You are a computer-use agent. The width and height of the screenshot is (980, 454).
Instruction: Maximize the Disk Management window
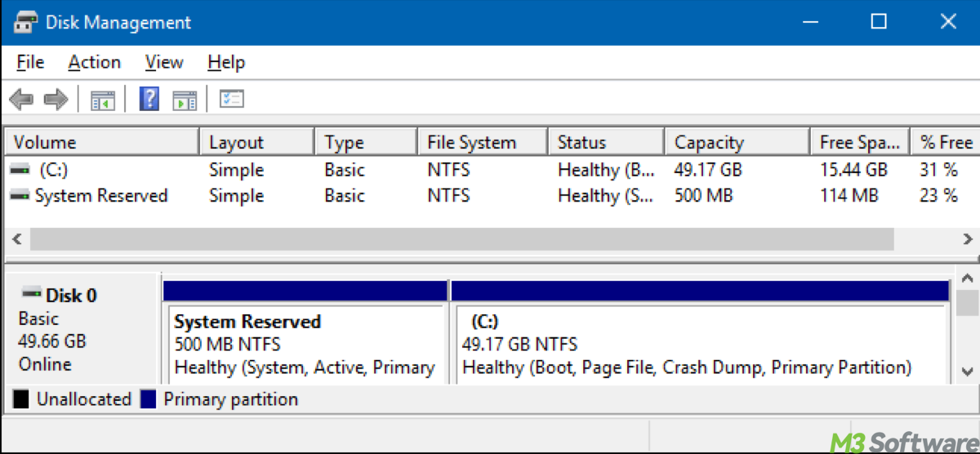[879, 22]
